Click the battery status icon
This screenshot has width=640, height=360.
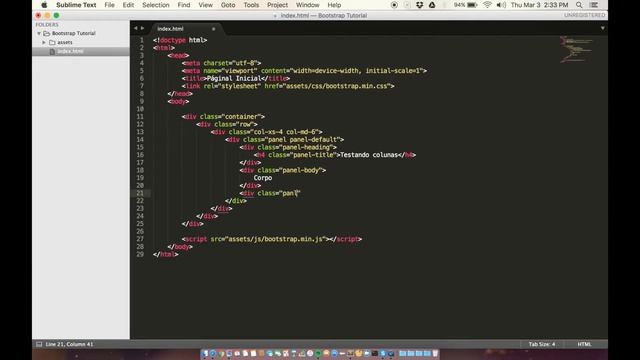click(472, 5)
